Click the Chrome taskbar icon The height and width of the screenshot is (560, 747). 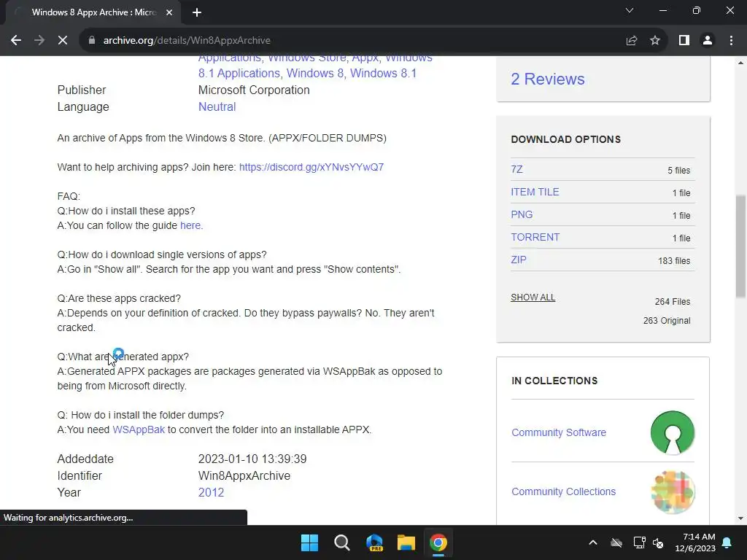pyautogui.click(x=438, y=542)
